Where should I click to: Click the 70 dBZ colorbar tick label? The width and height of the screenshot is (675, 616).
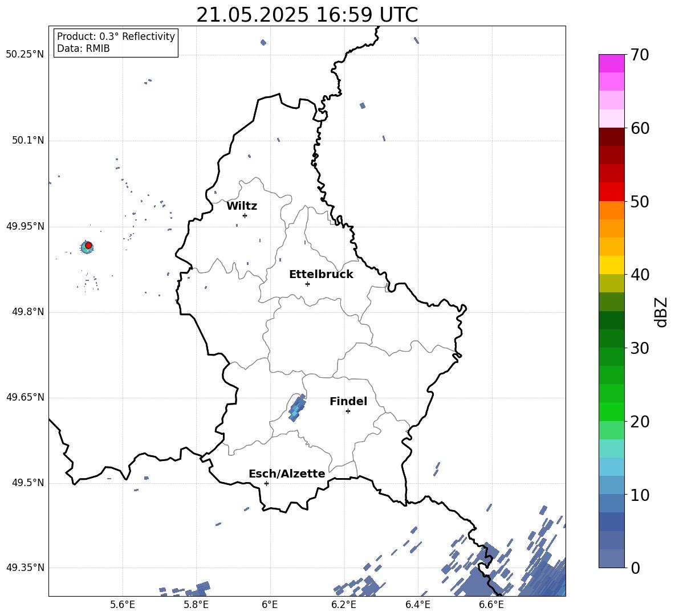[640, 55]
